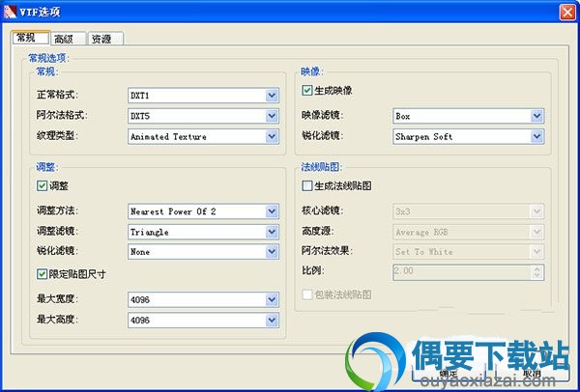Increase 比例 with the stepper up arrow
Viewport: 580px width, 392px height.
(537, 268)
